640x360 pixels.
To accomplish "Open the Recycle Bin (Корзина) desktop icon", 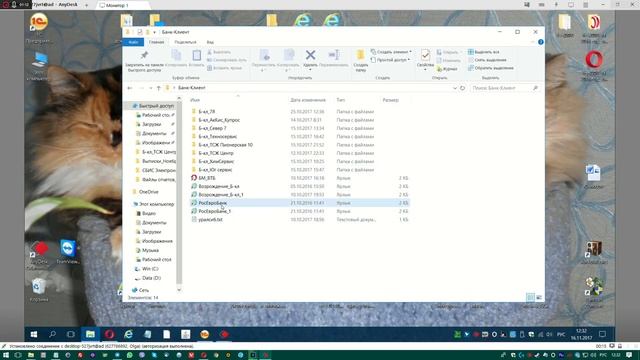I will (39, 289).
